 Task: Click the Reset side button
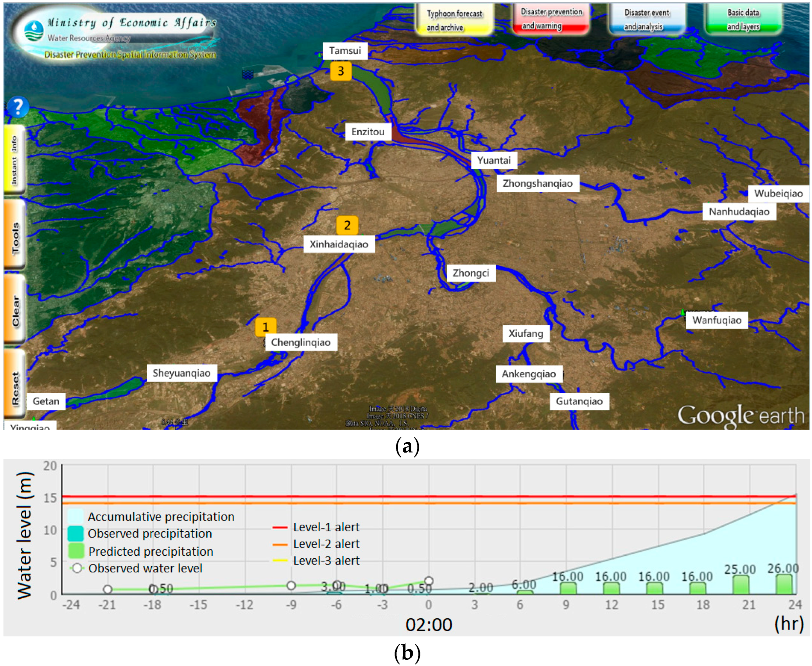(14, 384)
